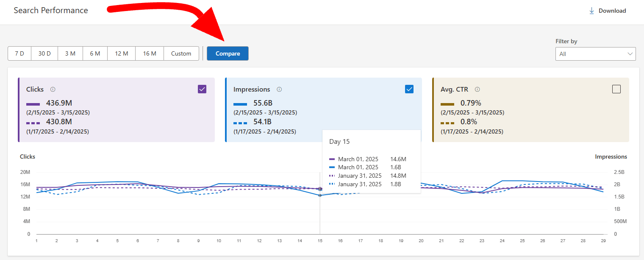Disable the Impressions metric checkbox

409,89
